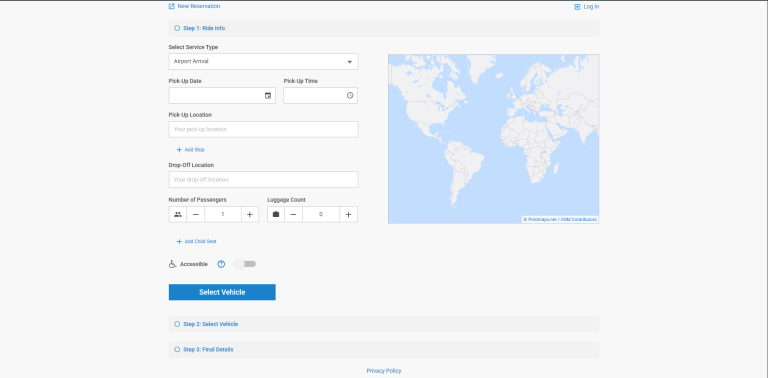Click the help question mark beside Accessible
This screenshot has height=378, width=768.
pos(221,264)
